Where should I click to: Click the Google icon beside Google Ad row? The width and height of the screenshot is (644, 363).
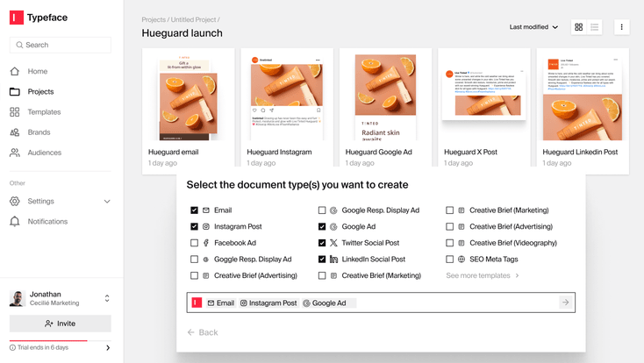pos(333,227)
